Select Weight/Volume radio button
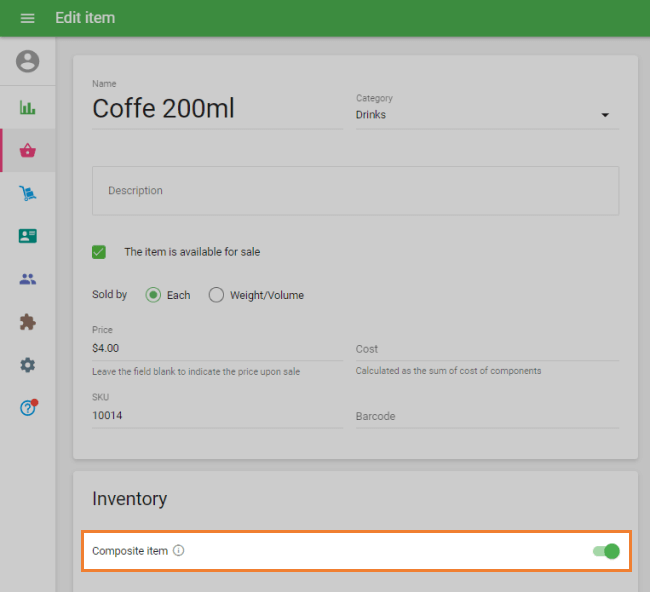This screenshot has width=650, height=592. tap(216, 295)
